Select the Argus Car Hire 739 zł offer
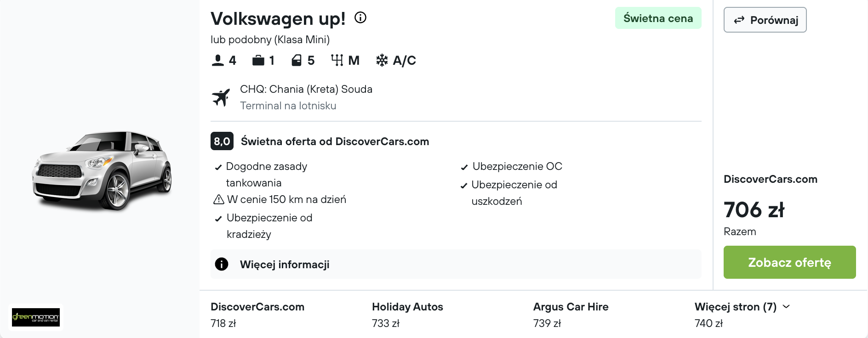 coord(571,315)
